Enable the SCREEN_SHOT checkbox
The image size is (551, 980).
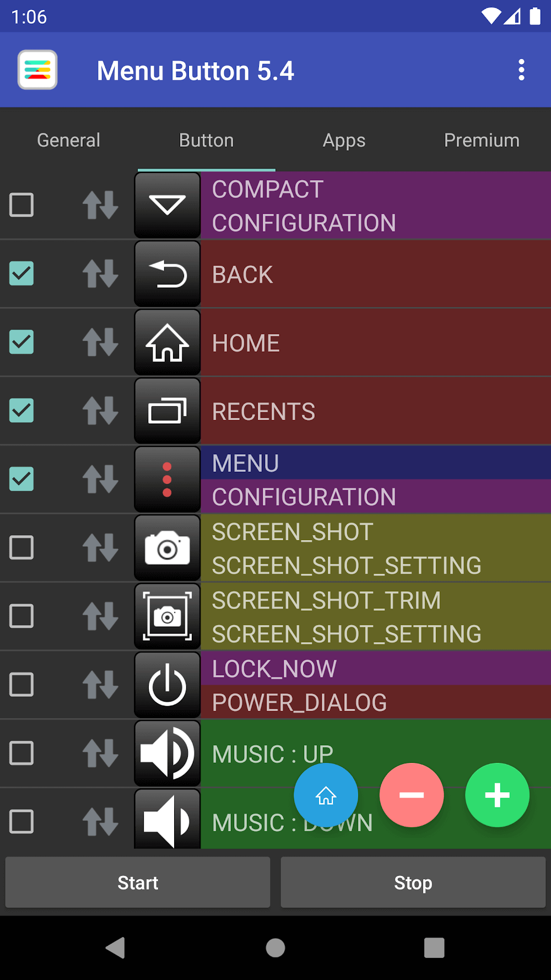[21, 548]
